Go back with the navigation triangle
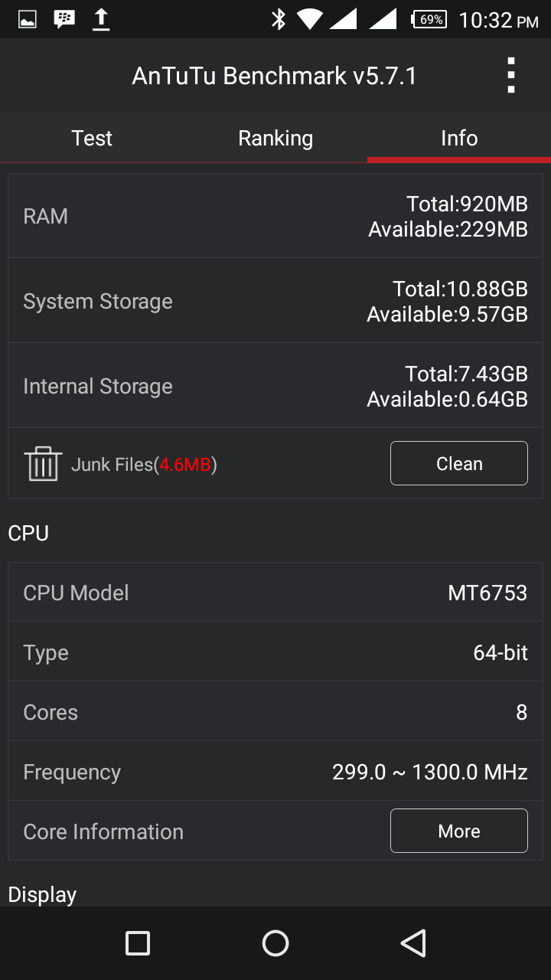 413,943
